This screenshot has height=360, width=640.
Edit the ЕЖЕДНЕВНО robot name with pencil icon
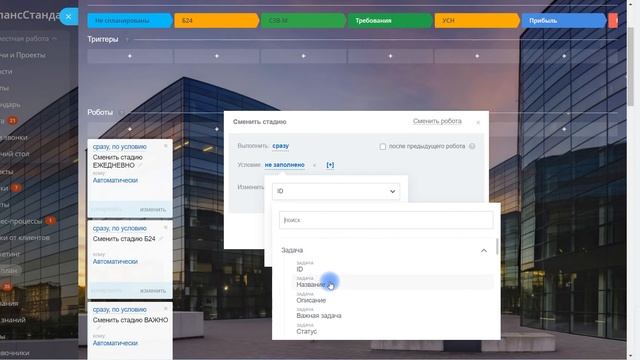(x=140, y=165)
